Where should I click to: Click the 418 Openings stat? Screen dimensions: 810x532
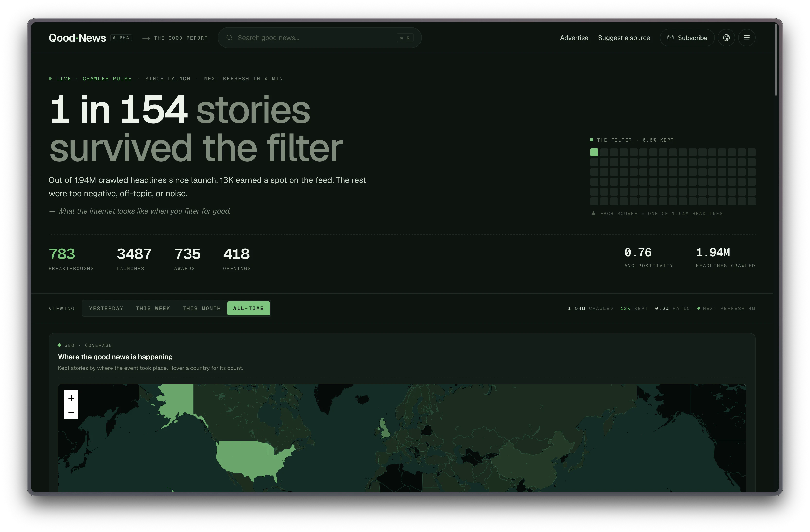237,259
